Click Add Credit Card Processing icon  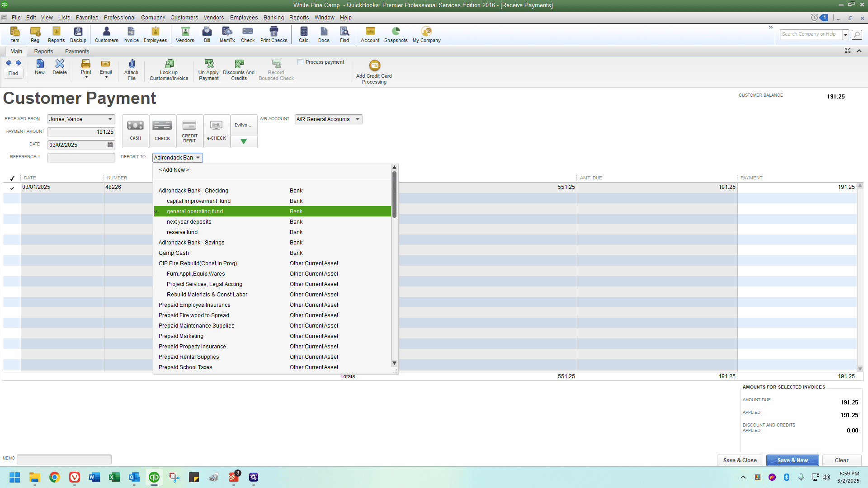[374, 72]
